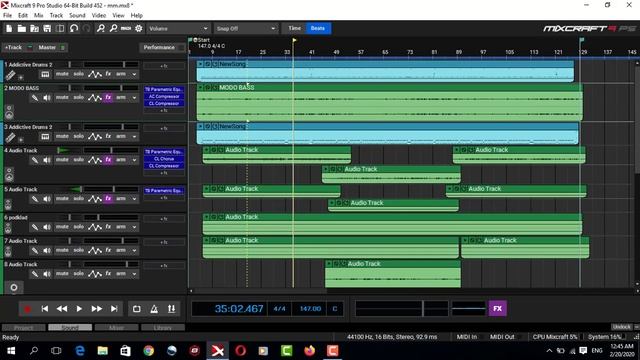Open the File menu

click(x=7, y=15)
